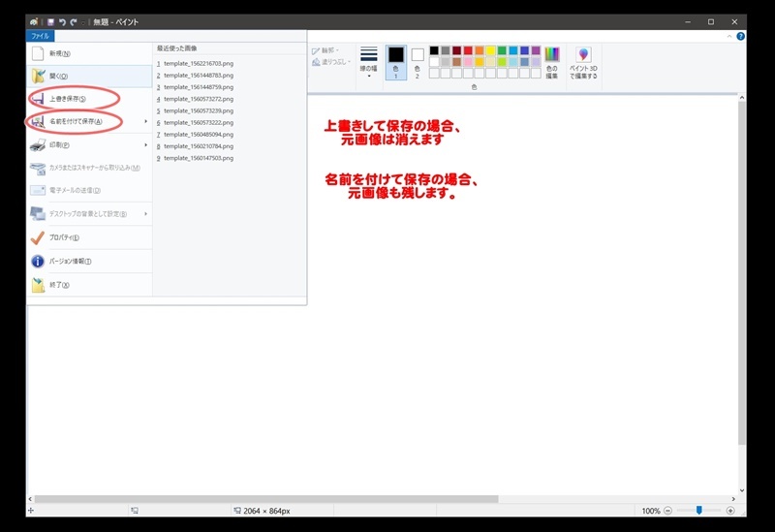Expand the Print (印刷) submenu arrow
The height and width of the screenshot is (532, 775).
146,144
